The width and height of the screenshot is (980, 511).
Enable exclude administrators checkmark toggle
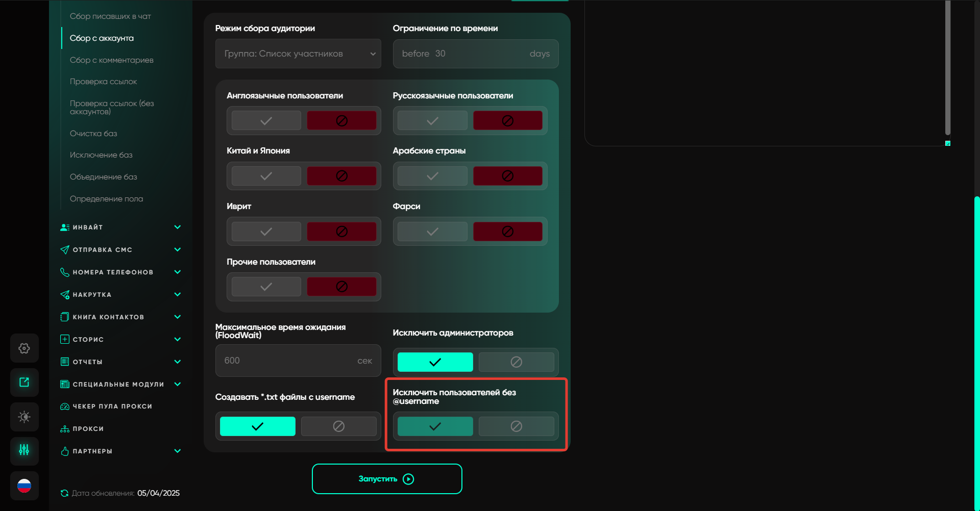(x=435, y=362)
